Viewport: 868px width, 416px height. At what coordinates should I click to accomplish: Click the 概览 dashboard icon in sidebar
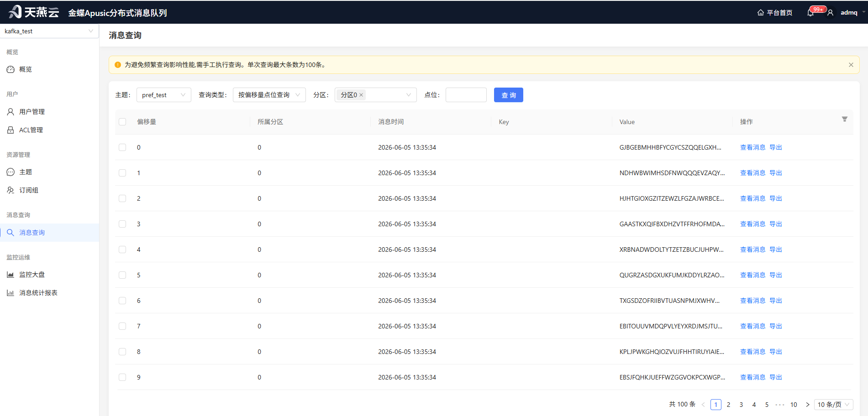click(x=11, y=69)
